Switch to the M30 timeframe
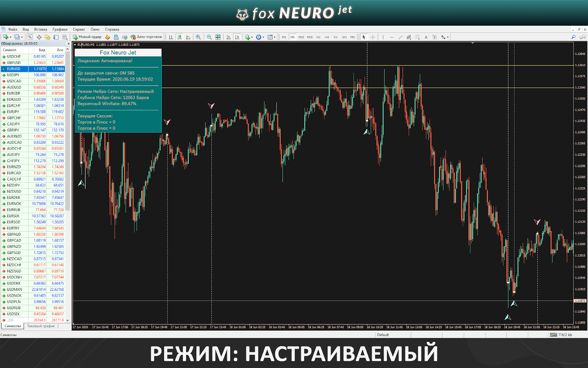 tap(310, 37)
